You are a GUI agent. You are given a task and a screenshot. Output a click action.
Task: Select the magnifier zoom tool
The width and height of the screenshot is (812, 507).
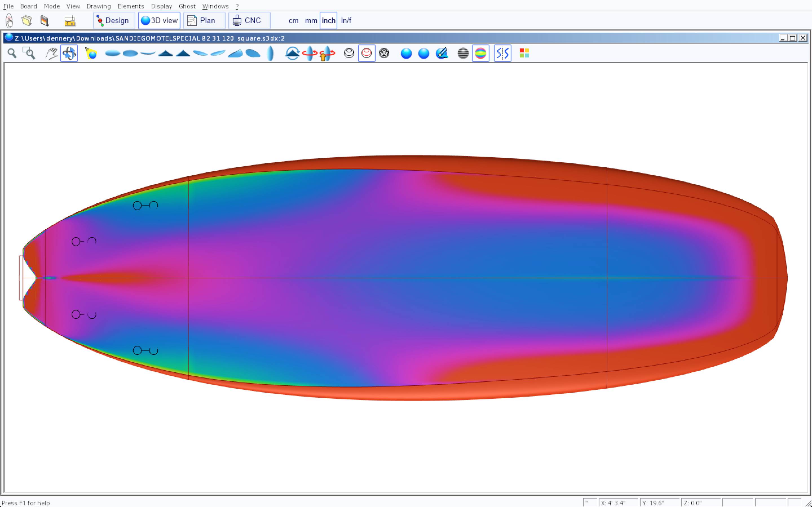click(x=12, y=53)
